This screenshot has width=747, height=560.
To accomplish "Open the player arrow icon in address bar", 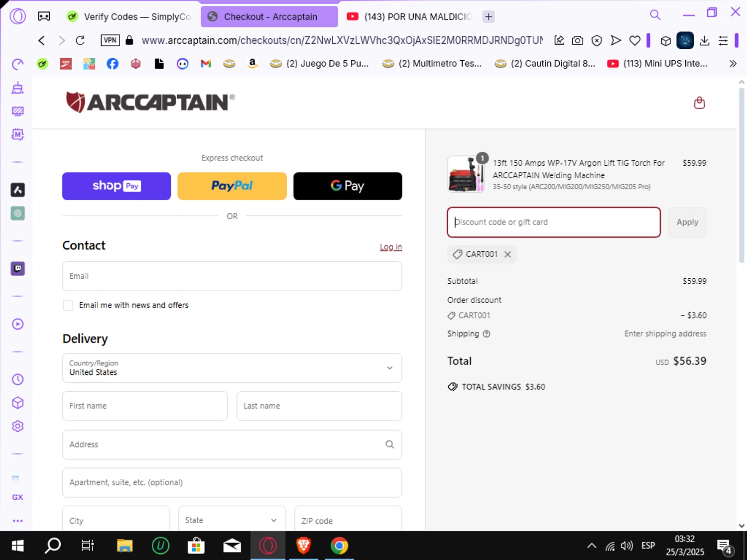I will (616, 40).
